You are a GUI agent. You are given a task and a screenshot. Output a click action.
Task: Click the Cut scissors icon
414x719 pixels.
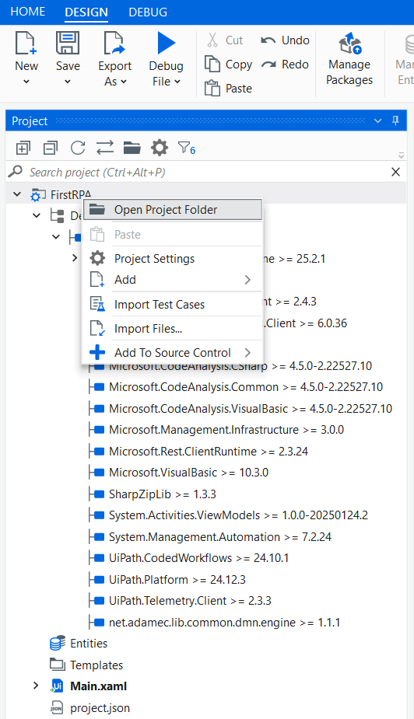click(212, 40)
